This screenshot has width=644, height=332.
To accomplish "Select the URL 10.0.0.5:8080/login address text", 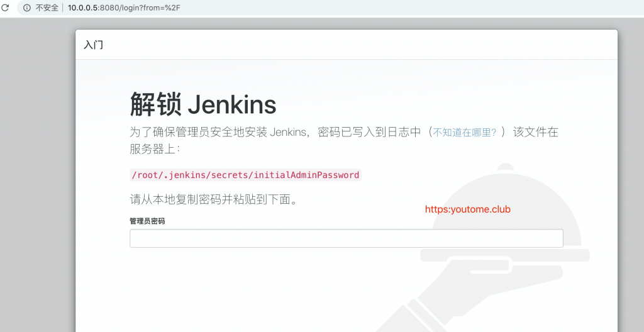I will (124, 8).
